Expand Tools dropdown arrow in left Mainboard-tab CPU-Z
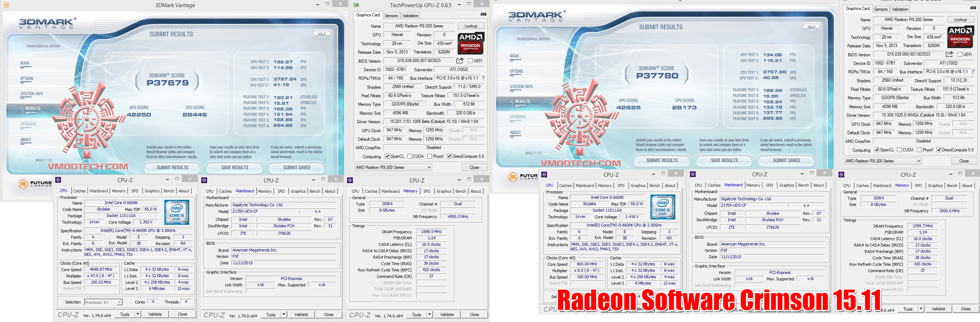Screen dimensions: 980x322 pos(284,315)
